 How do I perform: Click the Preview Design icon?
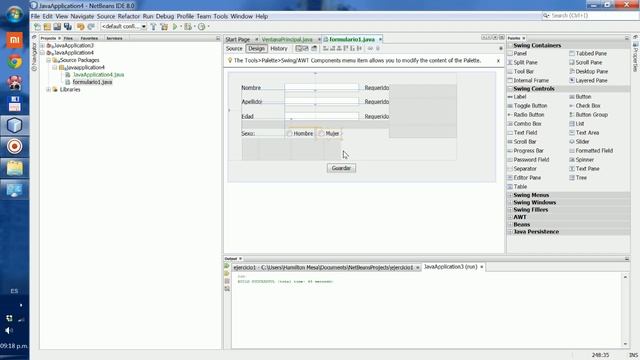pos(314,49)
